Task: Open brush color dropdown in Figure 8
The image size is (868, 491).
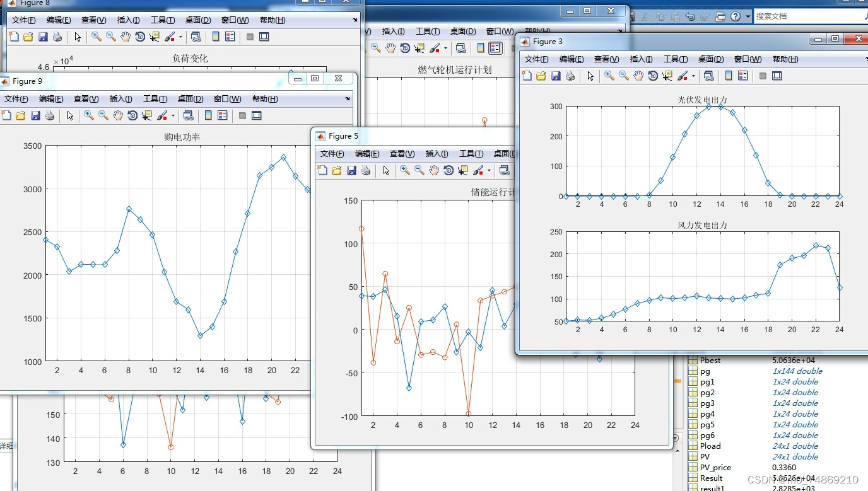Action: click(x=180, y=37)
